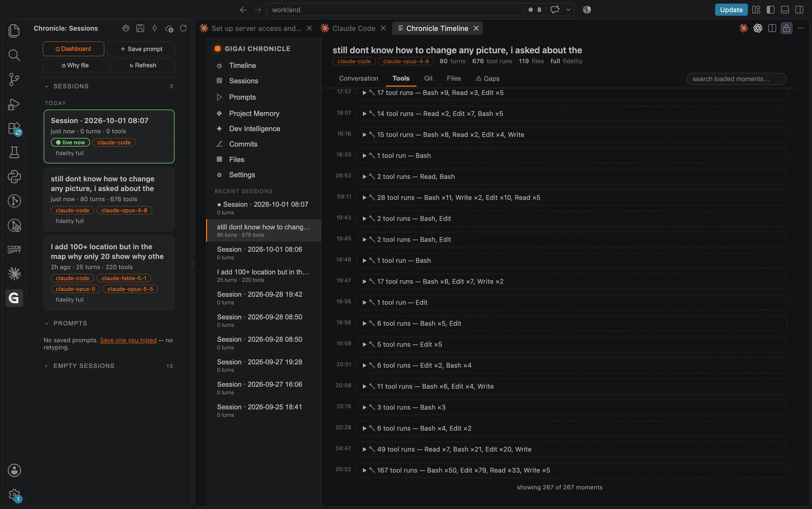Screen dimensions: 812x509
Task: Open GigAI Chronicle G icon in activity bar
Action: [14, 298]
